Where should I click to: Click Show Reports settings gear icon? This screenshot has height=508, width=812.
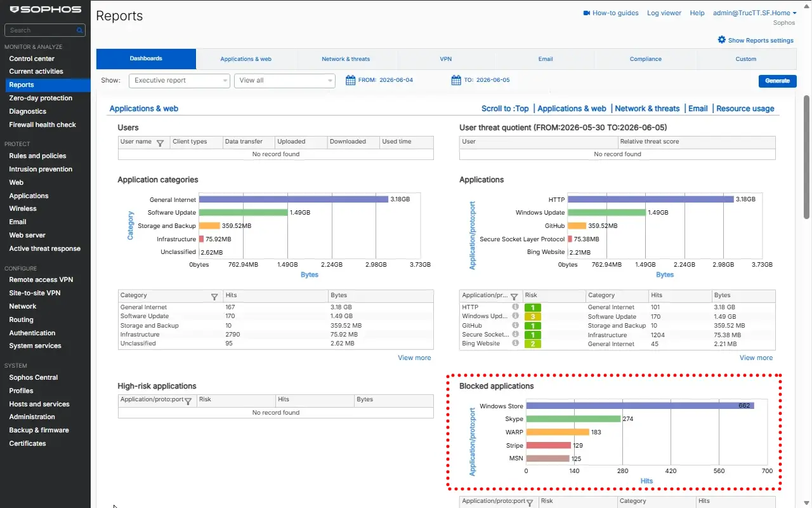pos(722,40)
